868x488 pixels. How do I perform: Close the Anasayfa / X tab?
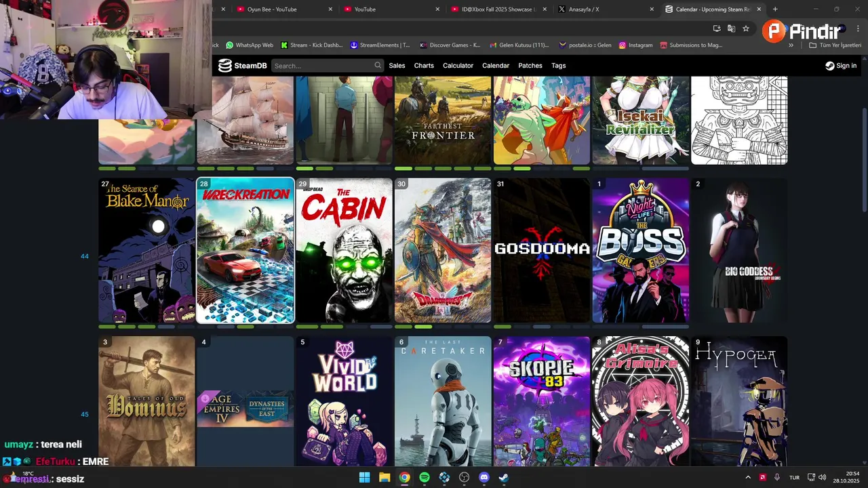pos(652,9)
